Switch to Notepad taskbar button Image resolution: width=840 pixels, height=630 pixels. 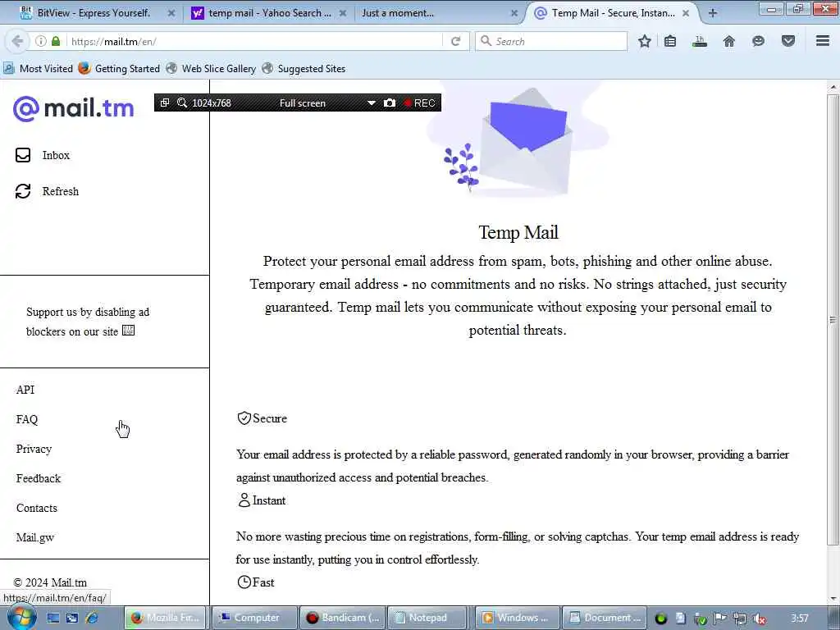pos(427,618)
